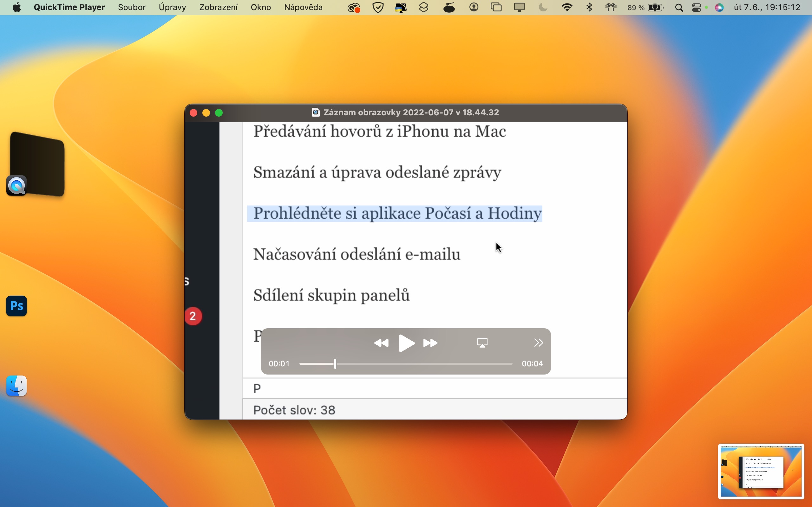Open the Nápověda menu
812x507 pixels.
[x=303, y=7]
